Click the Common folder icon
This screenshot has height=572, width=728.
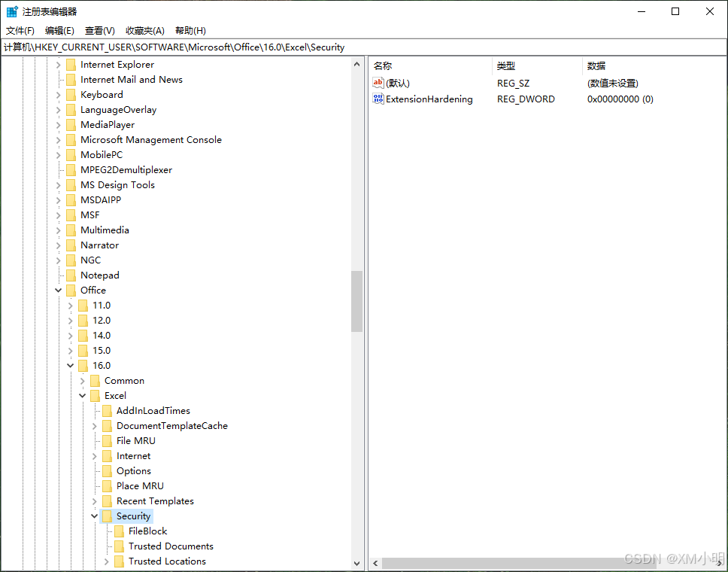click(96, 381)
